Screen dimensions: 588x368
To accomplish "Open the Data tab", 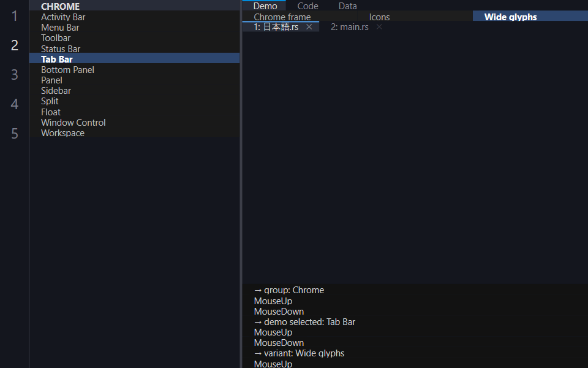I will pyautogui.click(x=348, y=6).
